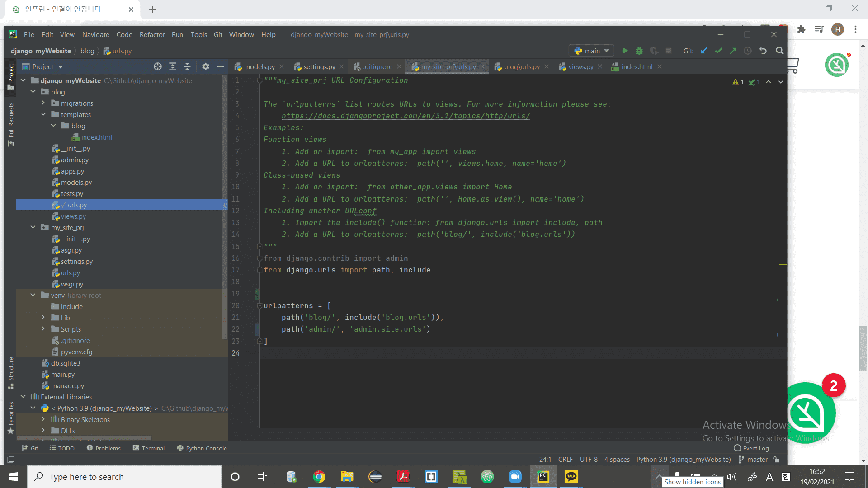Collapse the django_myWebsite root folder
The width and height of the screenshot is (868, 488).
pyautogui.click(x=23, y=80)
